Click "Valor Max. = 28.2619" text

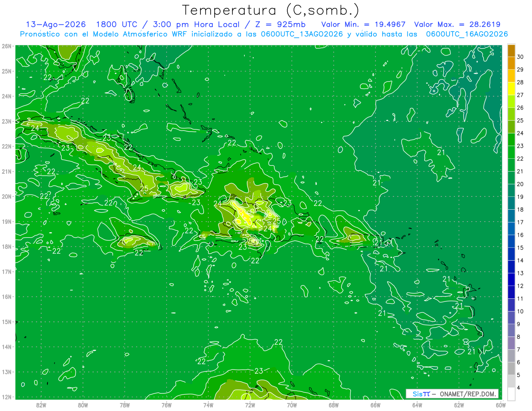[x=457, y=24]
